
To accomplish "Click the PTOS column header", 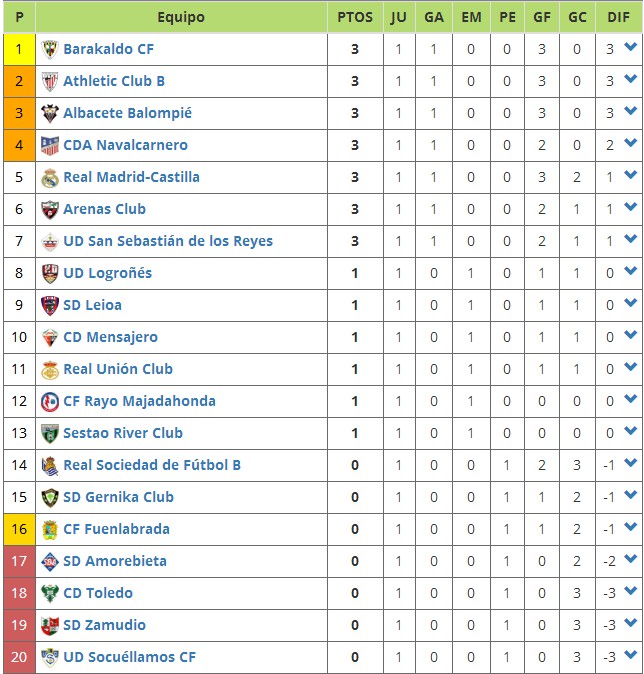I will pos(355,17).
